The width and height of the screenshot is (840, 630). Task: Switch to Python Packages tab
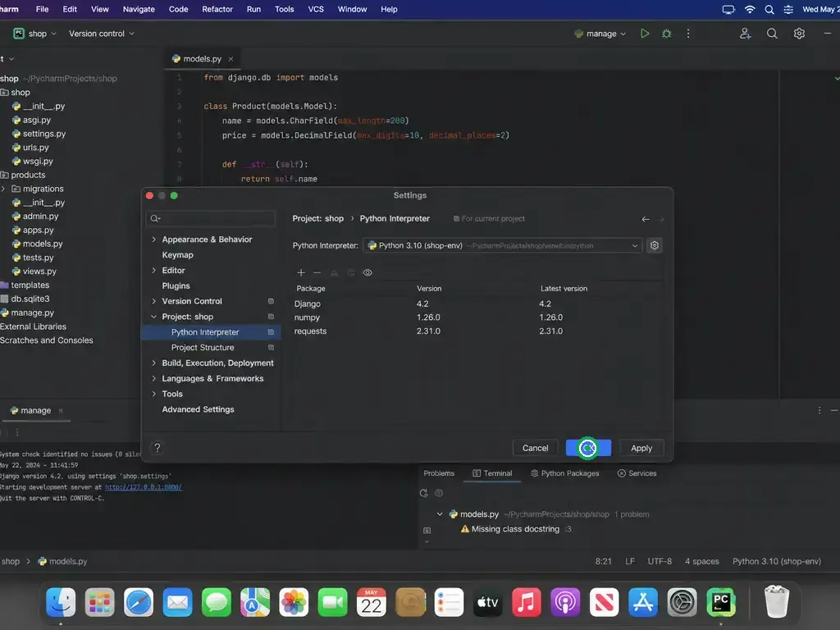click(x=564, y=473)
